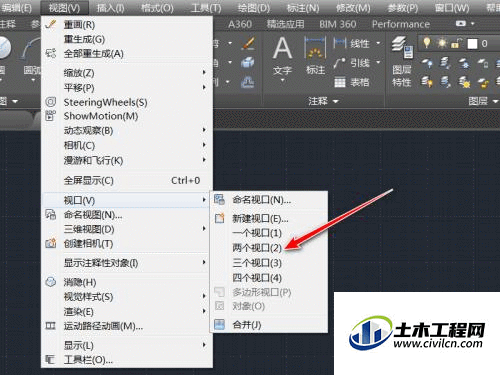Expand the 平移(P) submenu
This screenshot has width=500, height=375.
coord(127,88)
